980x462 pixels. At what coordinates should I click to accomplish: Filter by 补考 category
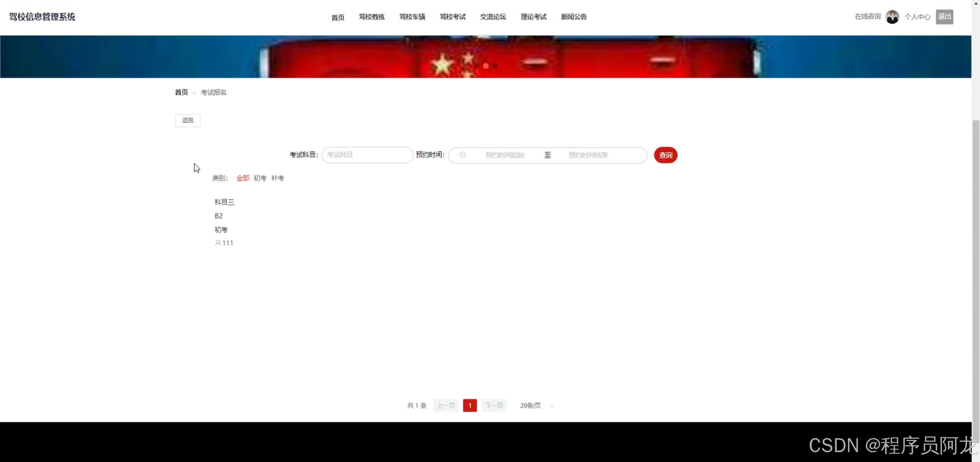(x=278, y=178)
